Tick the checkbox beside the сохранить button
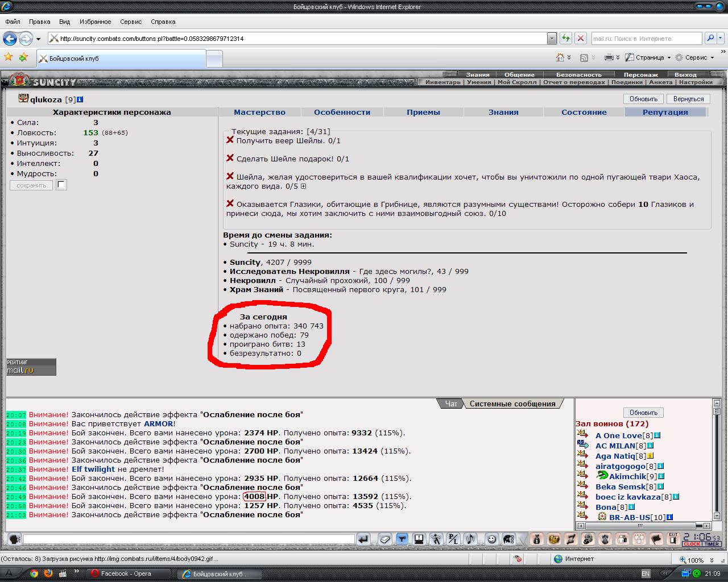The height and width of the screenshot is (582, 728). 61,185
